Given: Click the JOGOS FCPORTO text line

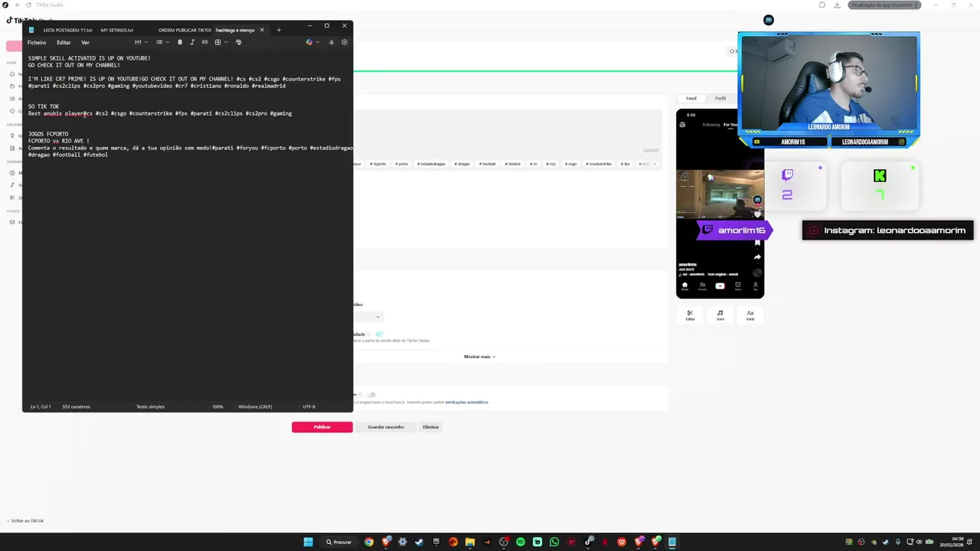Looking at the screenshot, I should [x=48, y=134].
